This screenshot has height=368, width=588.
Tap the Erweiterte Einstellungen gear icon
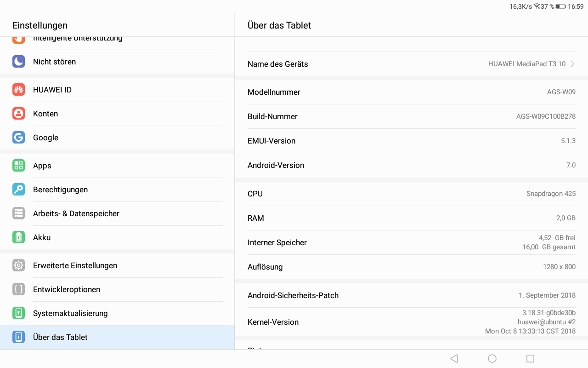click(x=18, y=265)
